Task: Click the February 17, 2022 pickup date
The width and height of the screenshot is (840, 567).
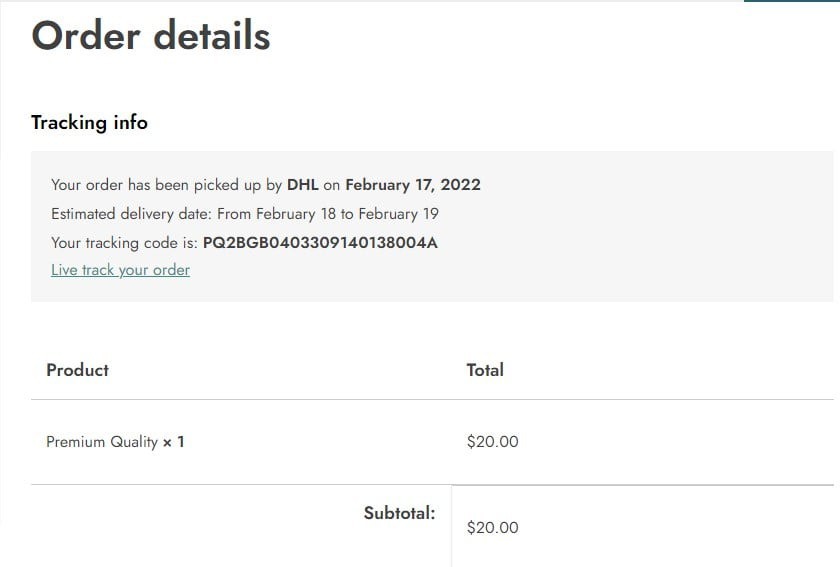Action: pos(413,185)
